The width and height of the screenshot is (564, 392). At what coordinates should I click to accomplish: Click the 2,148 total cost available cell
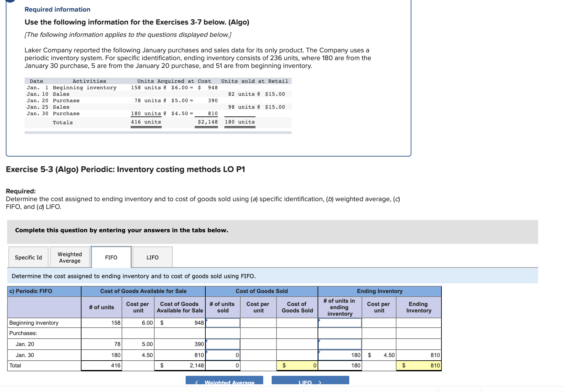180,365
